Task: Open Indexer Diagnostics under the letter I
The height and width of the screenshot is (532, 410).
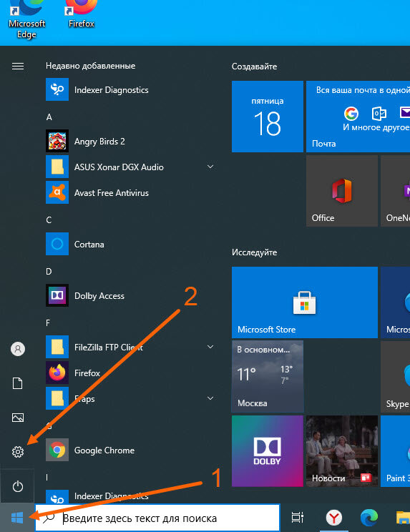Action: click(131, 496)
